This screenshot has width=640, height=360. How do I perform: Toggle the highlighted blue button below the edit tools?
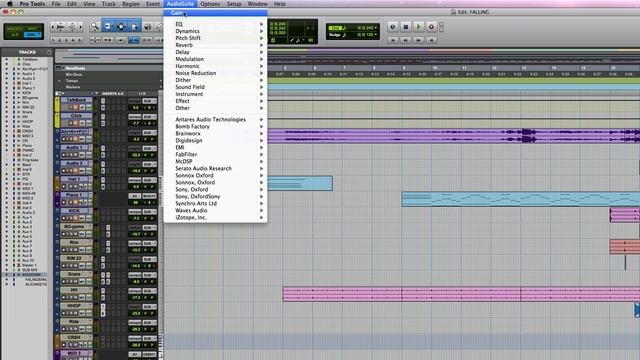pos(133,40)
